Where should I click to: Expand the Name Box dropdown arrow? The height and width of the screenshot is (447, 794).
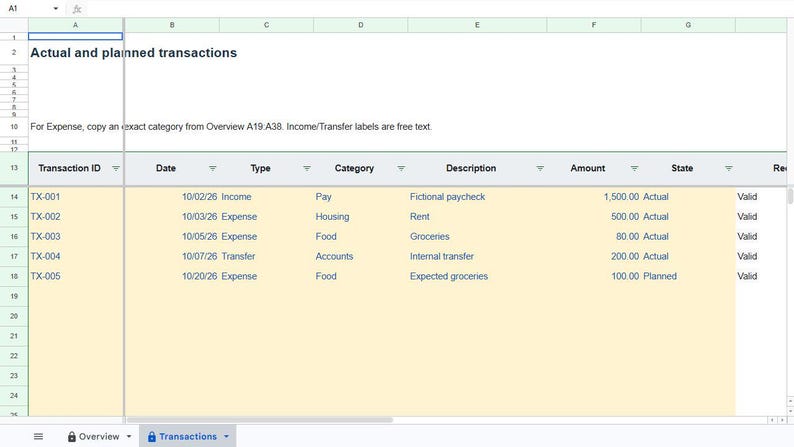click(56, 9)
